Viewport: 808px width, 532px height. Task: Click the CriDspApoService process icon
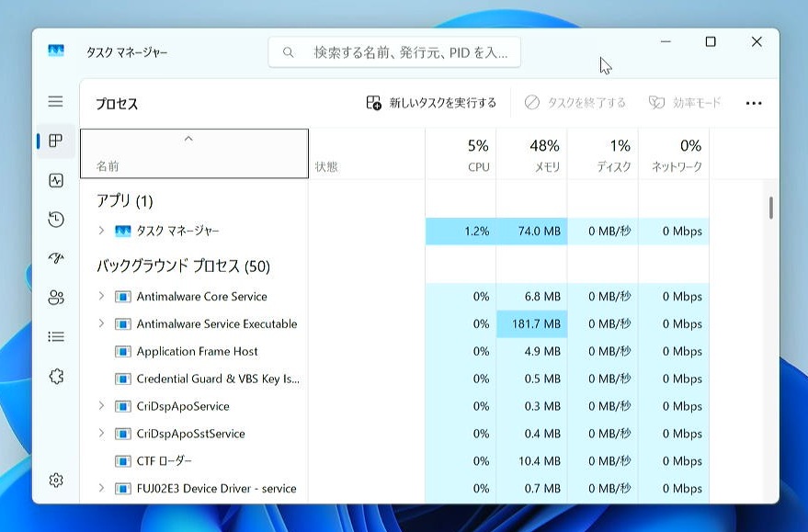click(122, 406)
